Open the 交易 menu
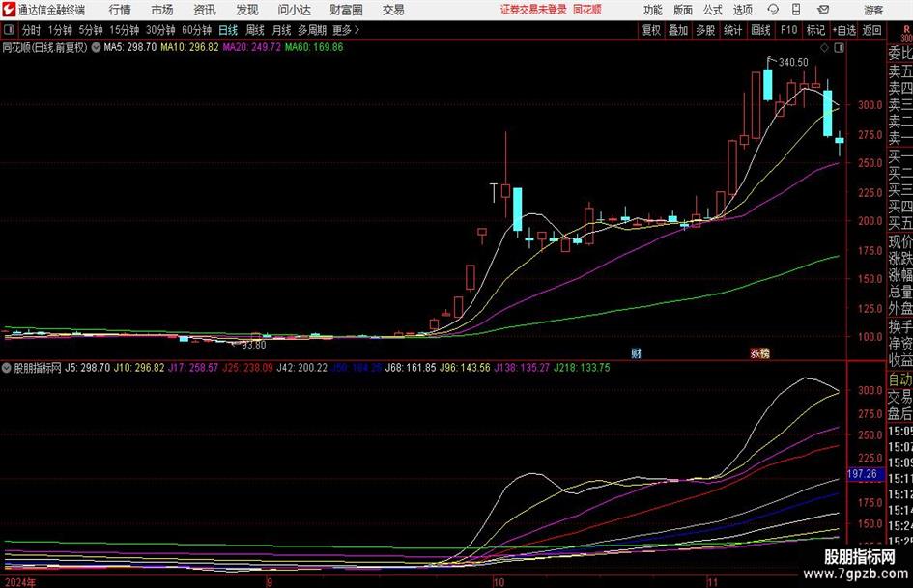This screenshot has height=588, width=913. [x=393, y=10]
